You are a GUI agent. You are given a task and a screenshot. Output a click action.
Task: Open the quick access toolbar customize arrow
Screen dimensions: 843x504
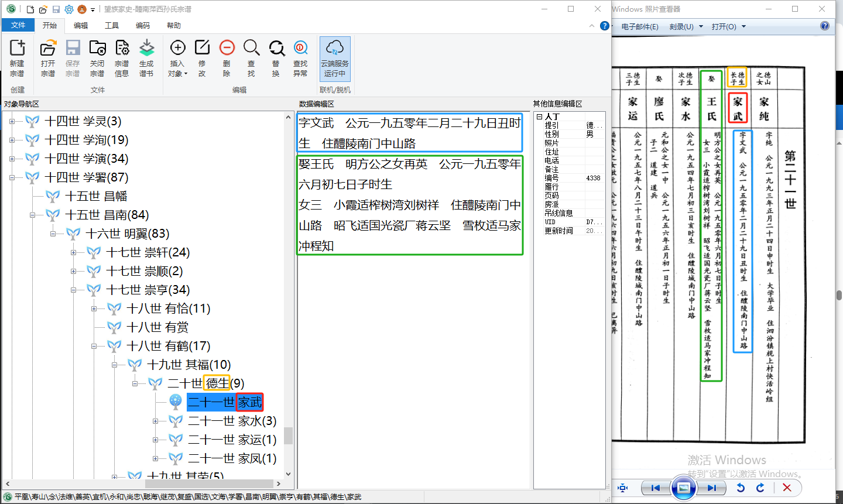pos(92,9)
